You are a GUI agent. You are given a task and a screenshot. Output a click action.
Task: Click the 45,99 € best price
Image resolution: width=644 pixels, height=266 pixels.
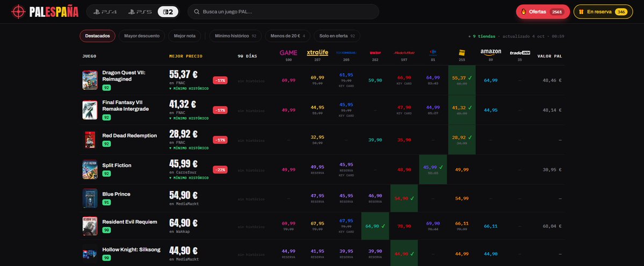(x=183, y=163)
